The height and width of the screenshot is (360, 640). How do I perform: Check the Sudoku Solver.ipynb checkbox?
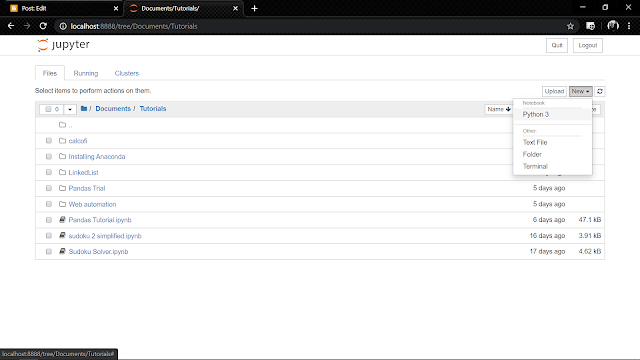pos(49,251)
